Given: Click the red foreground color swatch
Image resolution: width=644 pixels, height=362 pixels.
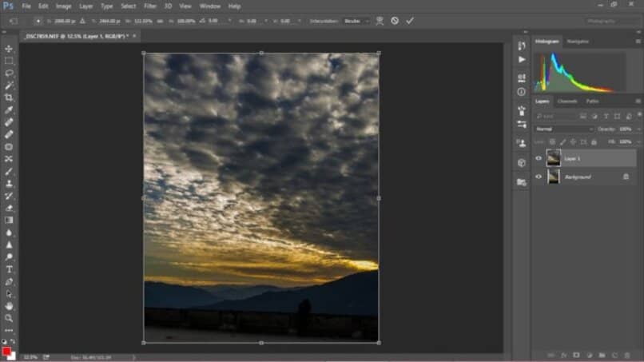Looking at the screenshot, I should 6,351.
